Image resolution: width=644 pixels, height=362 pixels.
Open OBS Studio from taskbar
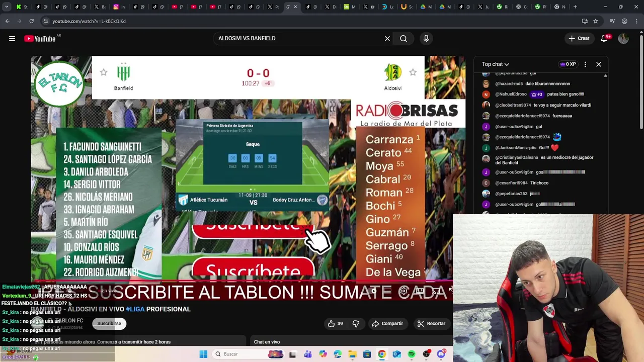pyautogui.click(x=426, y=354)
